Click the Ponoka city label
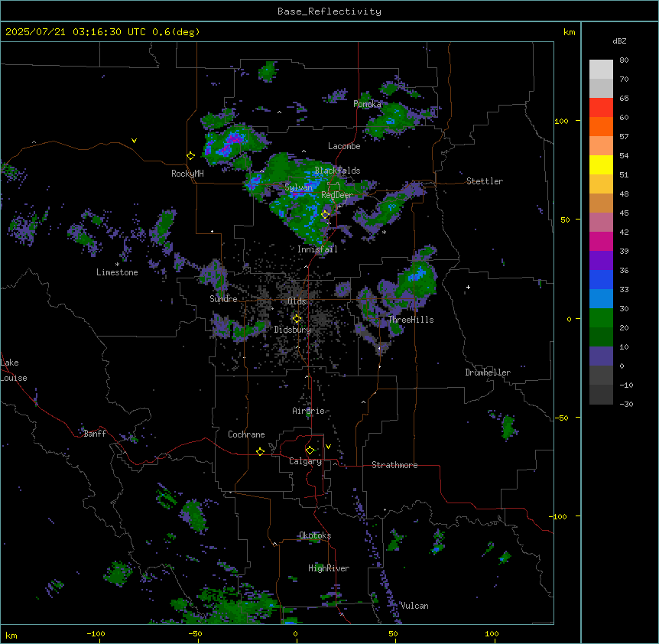This screenshot has height=644, width=659. [x=367, y=104]
